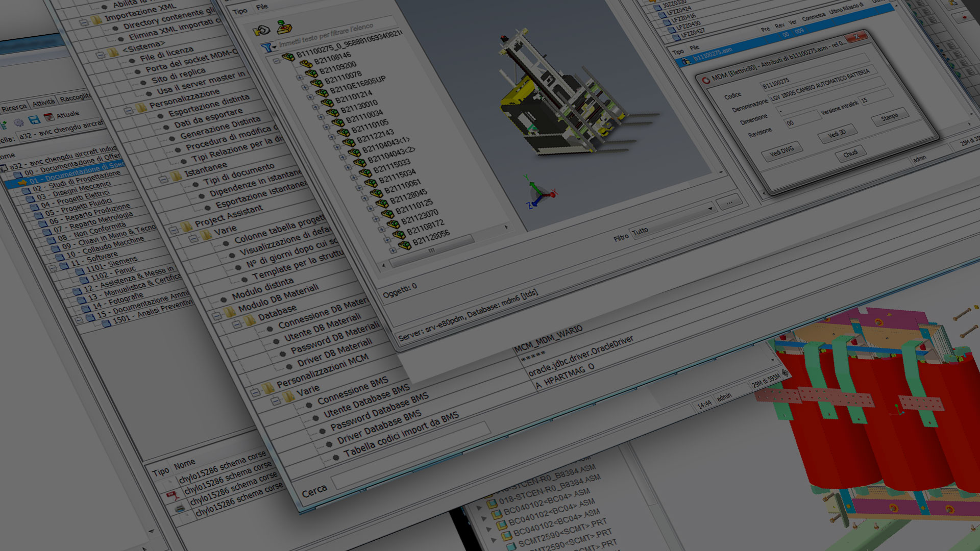Click the filter box 'Immetti testo per filtrare l'elenco'

[x=337, y=34]
